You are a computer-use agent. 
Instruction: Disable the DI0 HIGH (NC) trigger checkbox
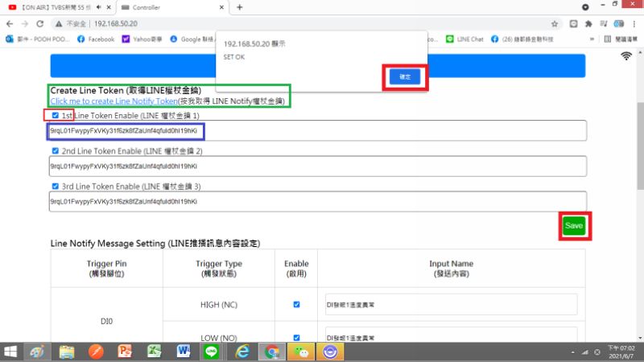pyautogui.click(x=296, y=304)
